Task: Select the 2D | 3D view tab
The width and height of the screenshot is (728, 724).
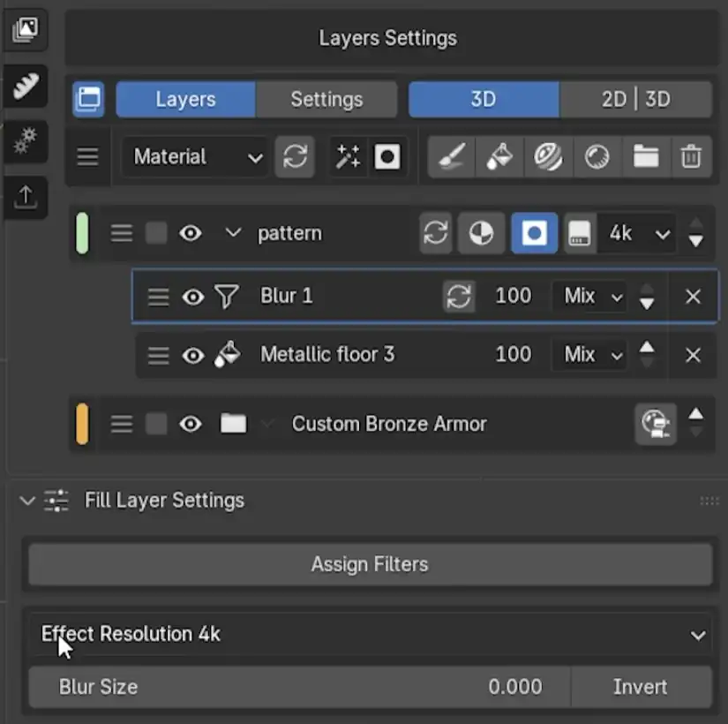Action: click(x=634, y=100)
